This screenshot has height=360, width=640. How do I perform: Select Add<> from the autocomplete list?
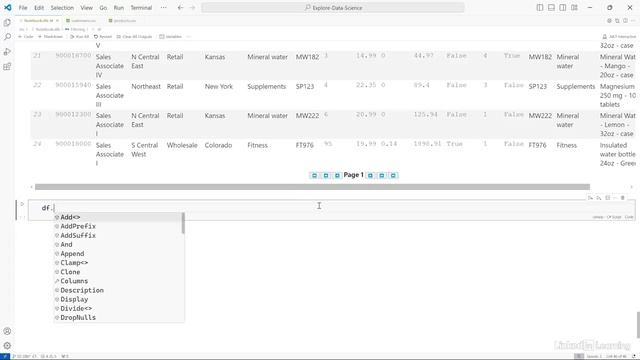(x=118, y=217)
